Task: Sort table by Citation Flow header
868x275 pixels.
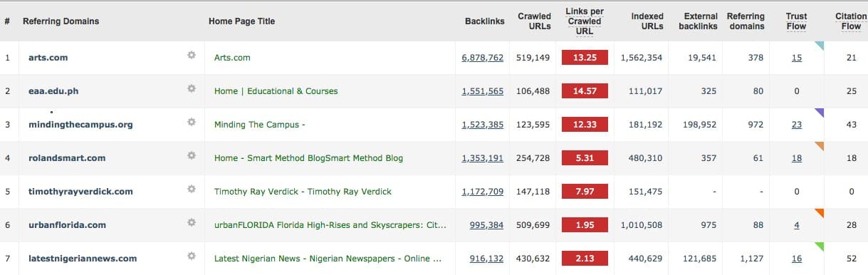Action: point(851,21)
